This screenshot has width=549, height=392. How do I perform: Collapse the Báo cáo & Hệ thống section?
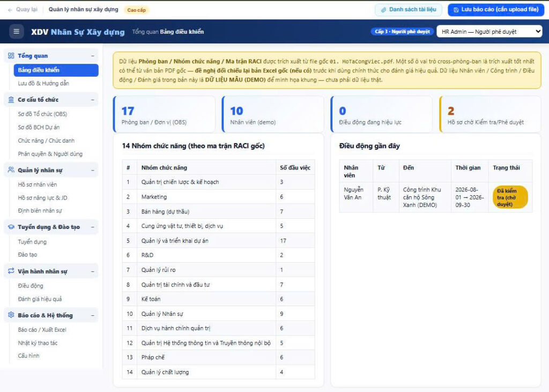click(x=92, y=315)
